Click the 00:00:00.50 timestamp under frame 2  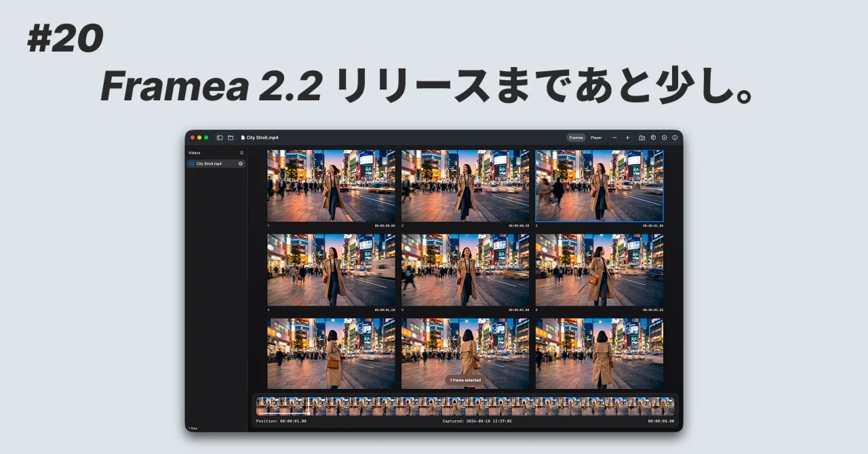pos(519,226)
